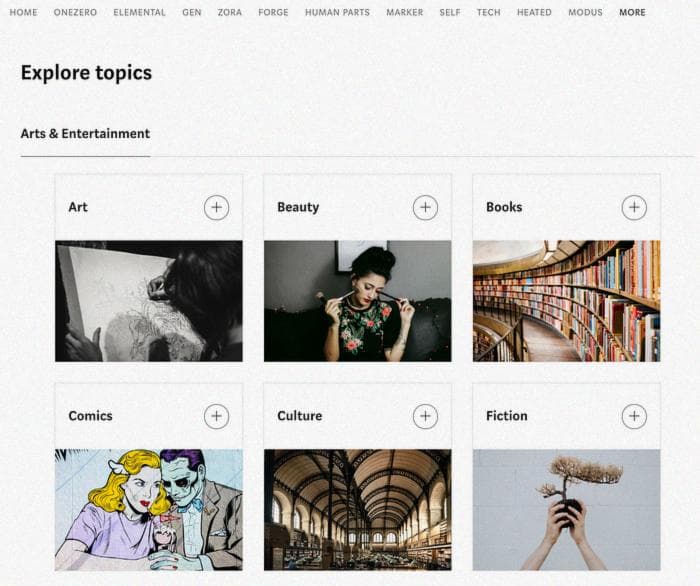Select SELF in the top navigation
The image size is (700, 586).
450,12
